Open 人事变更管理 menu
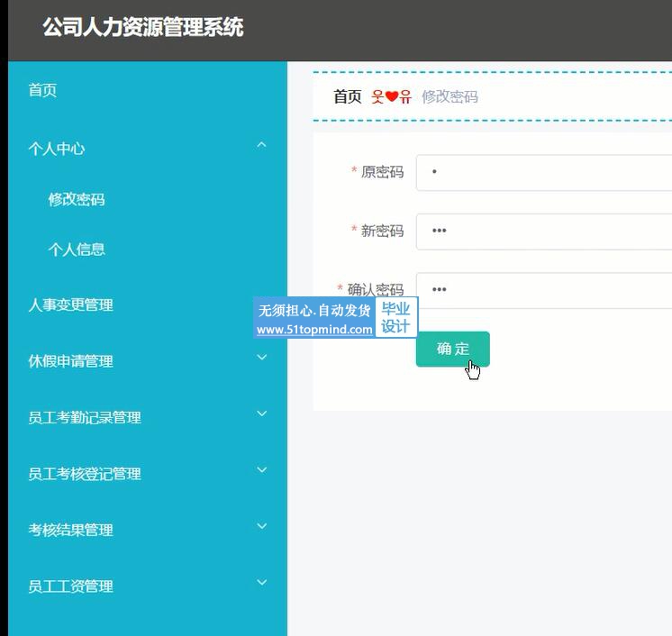The width and height of the screenshot is (672, 636). 71,305
